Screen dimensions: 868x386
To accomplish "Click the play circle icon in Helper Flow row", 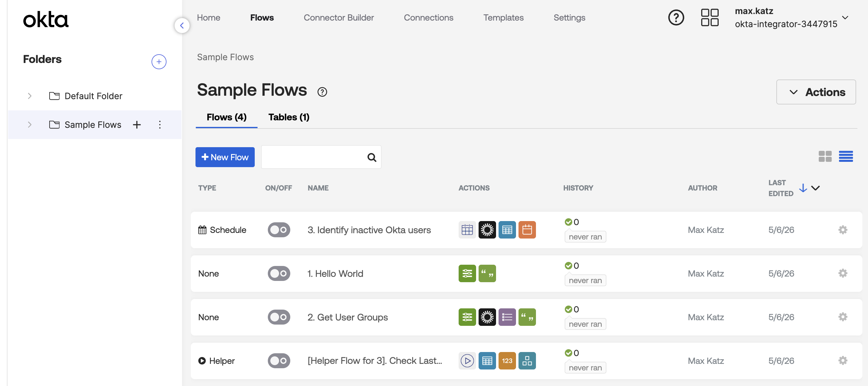I will (x=467, y=361).
